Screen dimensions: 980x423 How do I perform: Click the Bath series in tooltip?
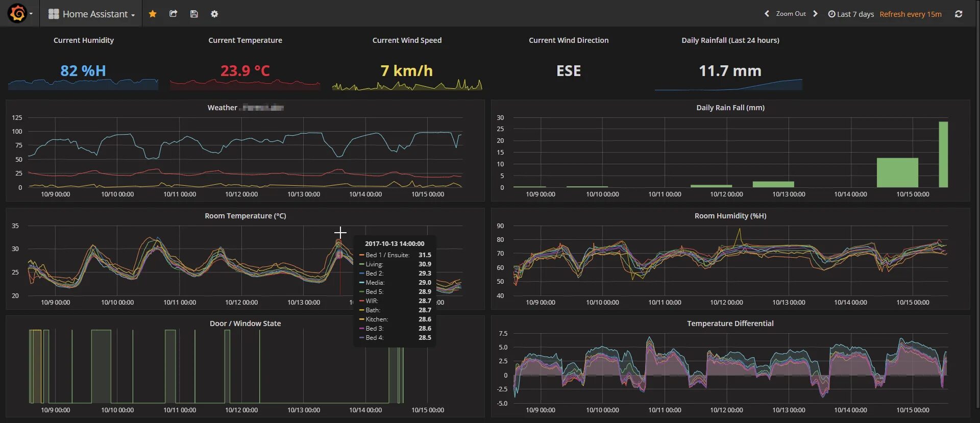click(x=395, y=310)
